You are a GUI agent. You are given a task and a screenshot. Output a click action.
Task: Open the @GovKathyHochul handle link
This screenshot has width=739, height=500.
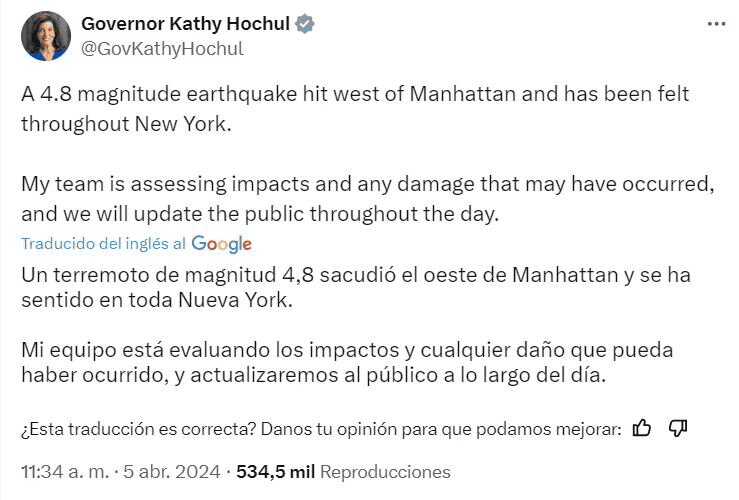click(161, 48)
